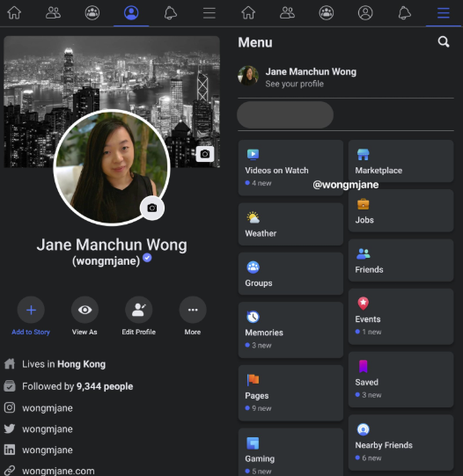Open Events card with 1 new
Screen dimensions: 463x476
tap(401, 317)
